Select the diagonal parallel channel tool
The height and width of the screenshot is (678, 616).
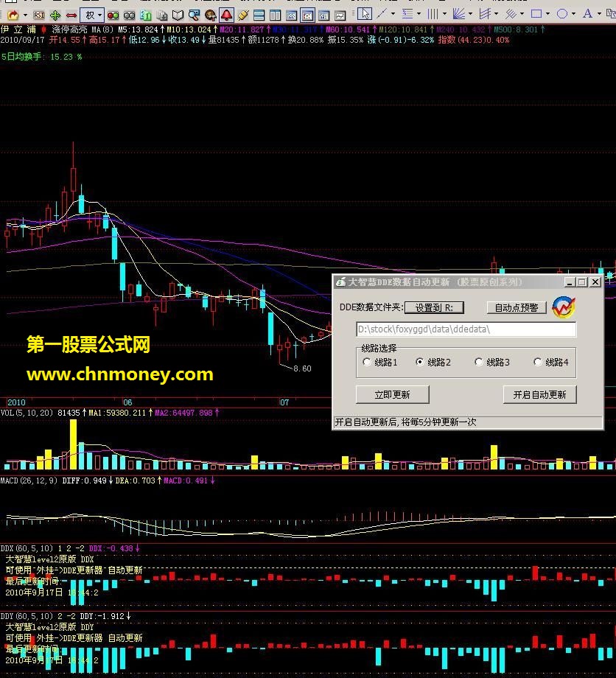tap(511, 14)
